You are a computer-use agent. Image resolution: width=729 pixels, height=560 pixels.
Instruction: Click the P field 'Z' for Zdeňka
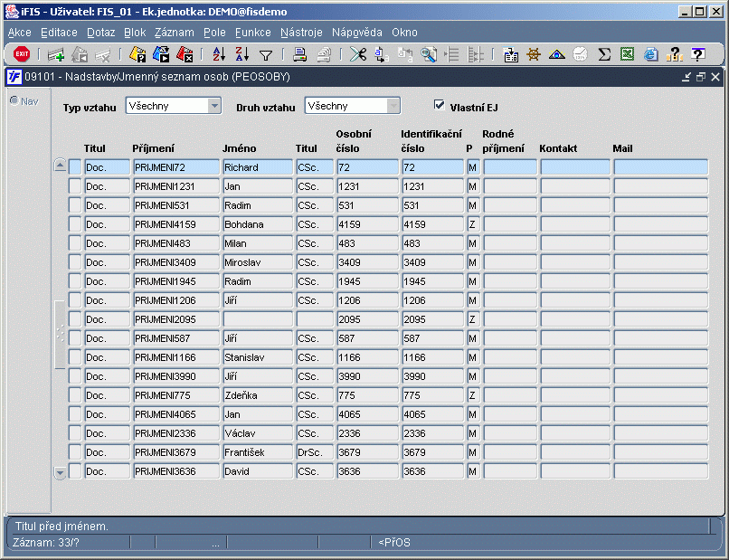[x=473, y=395]
